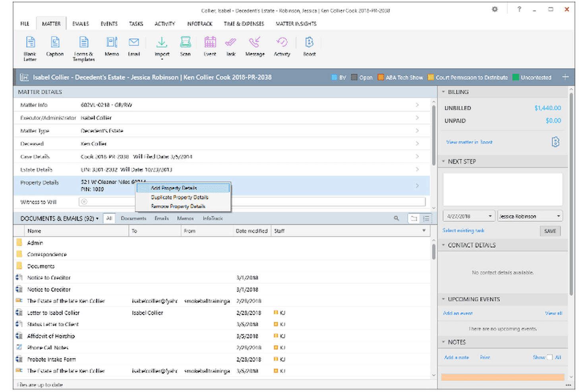Start a Scan from ribbon
The width and height of the screenshot is (588, 392).
[x=186, y=46]
